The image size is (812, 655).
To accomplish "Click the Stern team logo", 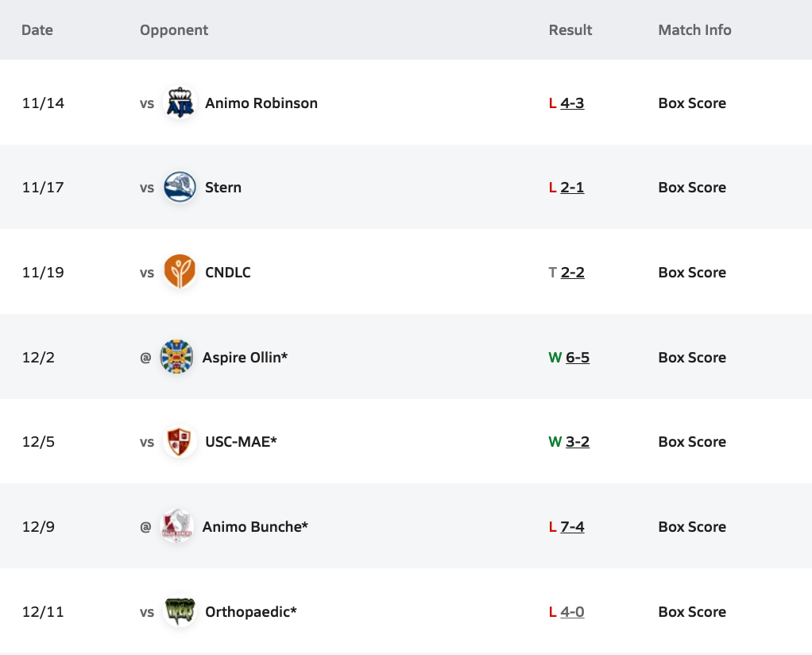I will (x=180, y=188).
